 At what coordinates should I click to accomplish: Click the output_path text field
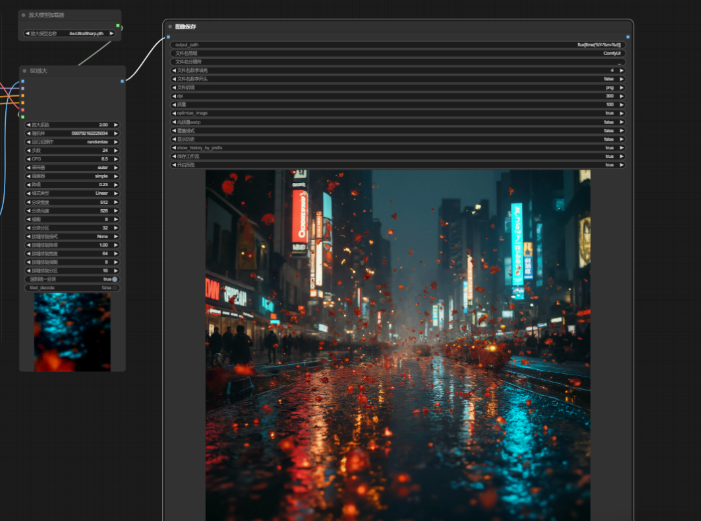click(398, 45)
